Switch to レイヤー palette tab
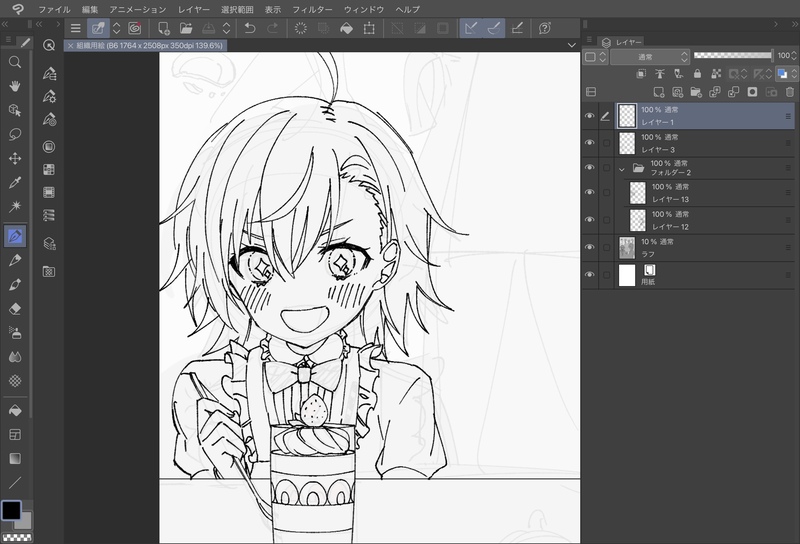Image resolution: width=800 pixels, height=544 pixels. tap(622, 42)
